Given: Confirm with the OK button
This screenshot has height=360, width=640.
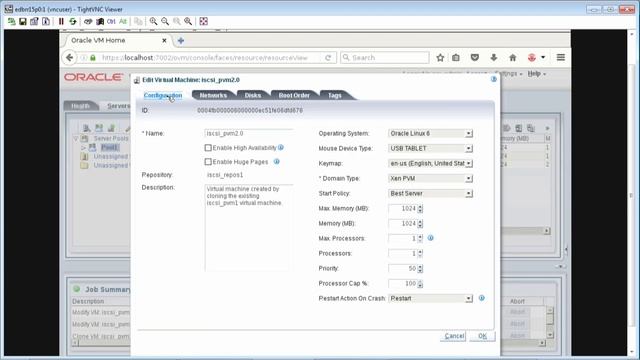Looking at the screenshot, I should (x=482, y=336).
